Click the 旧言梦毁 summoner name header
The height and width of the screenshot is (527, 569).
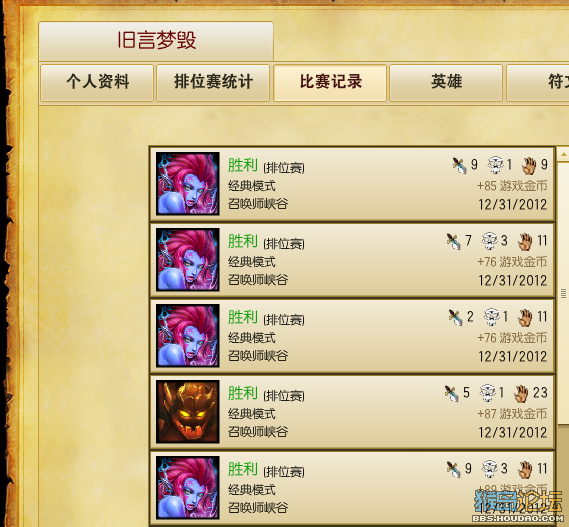[x=156, y=41]
